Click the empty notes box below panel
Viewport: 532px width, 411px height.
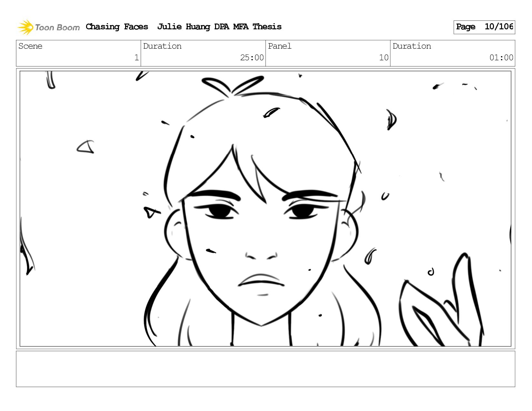coord(265,369)
